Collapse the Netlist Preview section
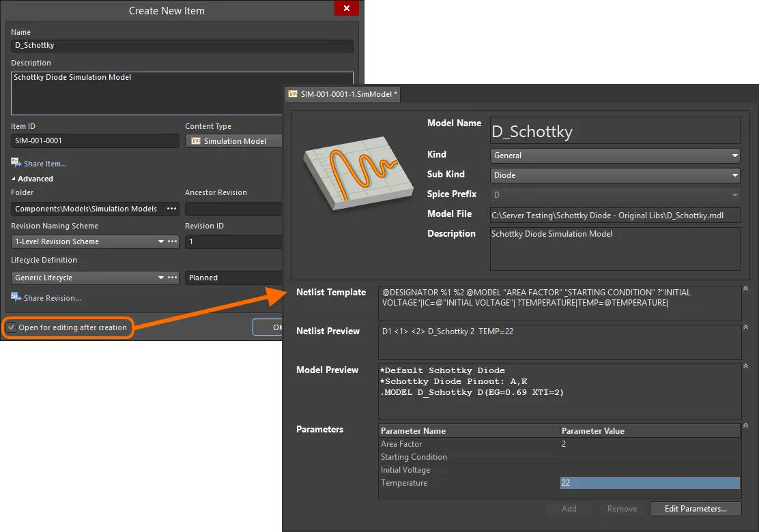Viewport: 759px width, 532px height. tap(745, 327)
